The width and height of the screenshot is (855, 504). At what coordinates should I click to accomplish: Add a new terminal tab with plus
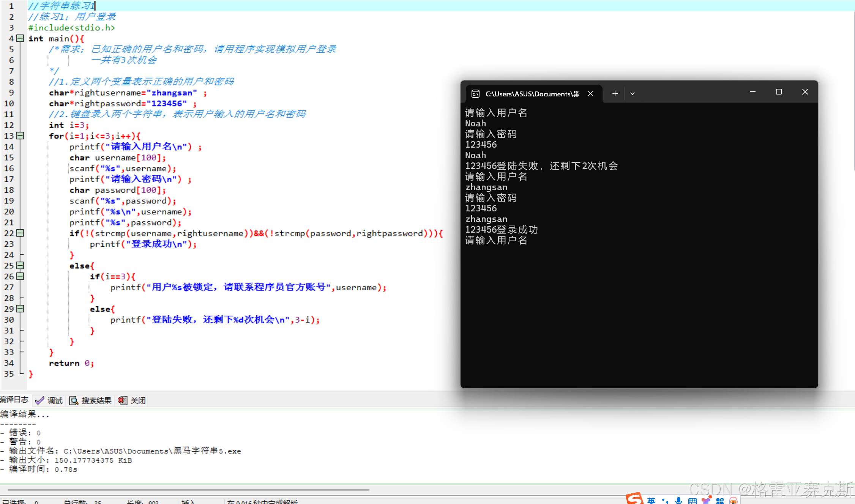pyautogui.click(x=615, y=93)
